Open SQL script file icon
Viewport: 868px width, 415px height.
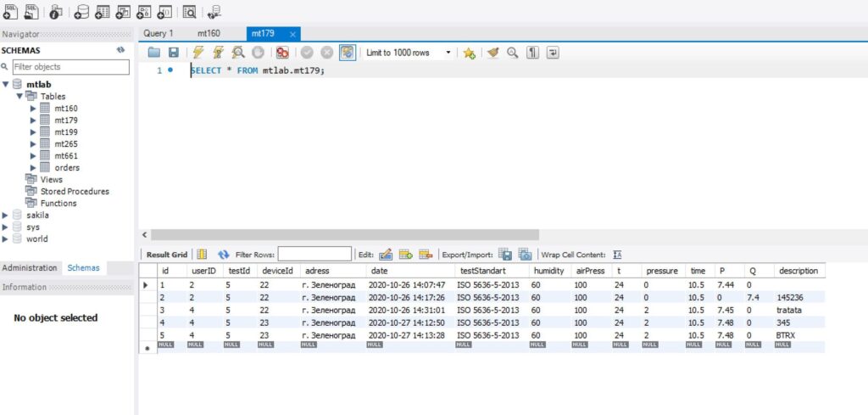tap(31, 11)
